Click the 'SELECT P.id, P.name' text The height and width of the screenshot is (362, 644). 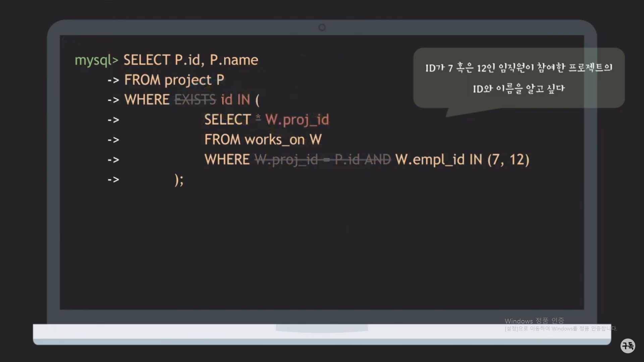coord(191,60)
